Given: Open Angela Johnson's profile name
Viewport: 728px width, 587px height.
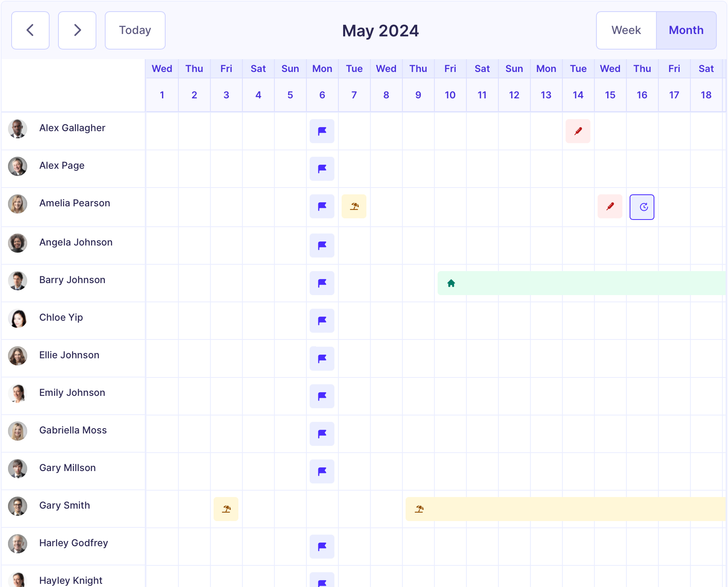Looking at the screenshot, I should (x=76, y=242).
